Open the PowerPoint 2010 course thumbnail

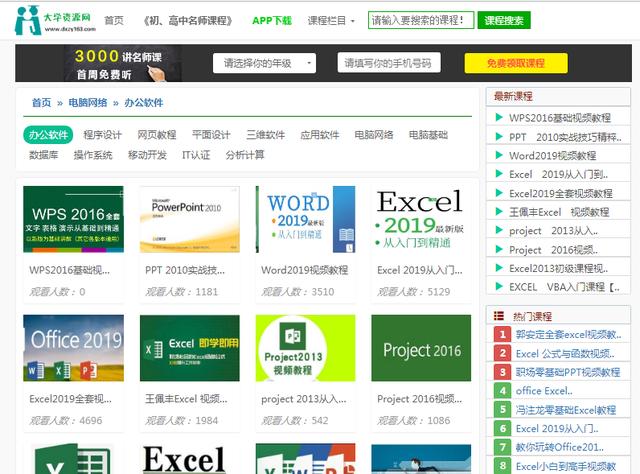[x=190, y=219]
